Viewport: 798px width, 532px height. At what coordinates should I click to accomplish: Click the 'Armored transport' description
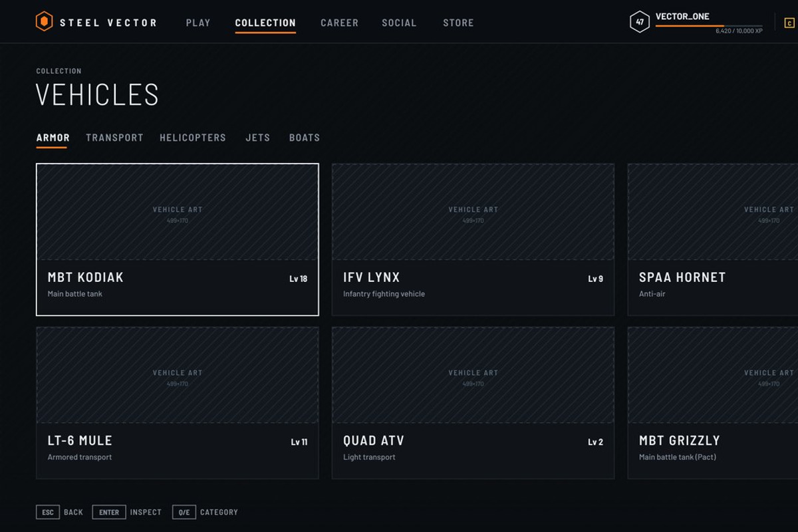(80, 457)
